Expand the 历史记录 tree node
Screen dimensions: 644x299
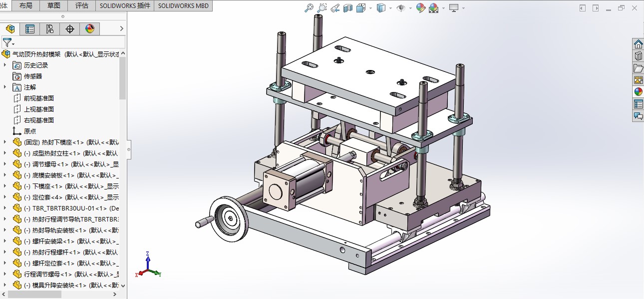pyautogui.click(x=5, y=65)
